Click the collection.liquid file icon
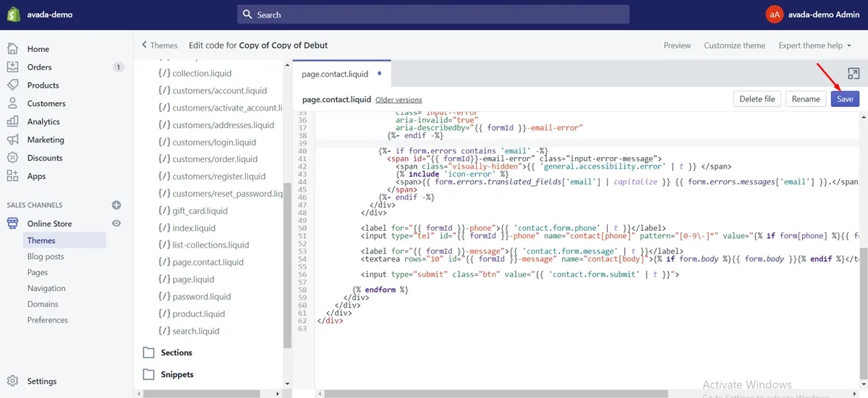 [x=164, y=74]
